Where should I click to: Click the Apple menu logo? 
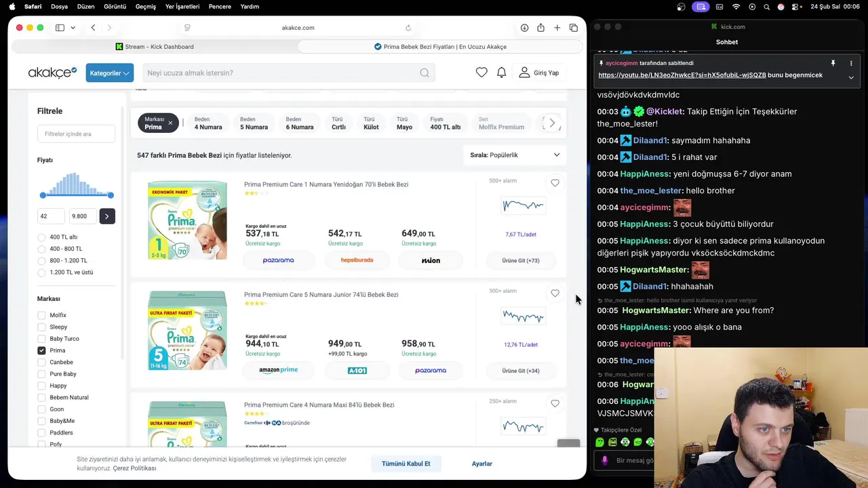pos(12,7)
